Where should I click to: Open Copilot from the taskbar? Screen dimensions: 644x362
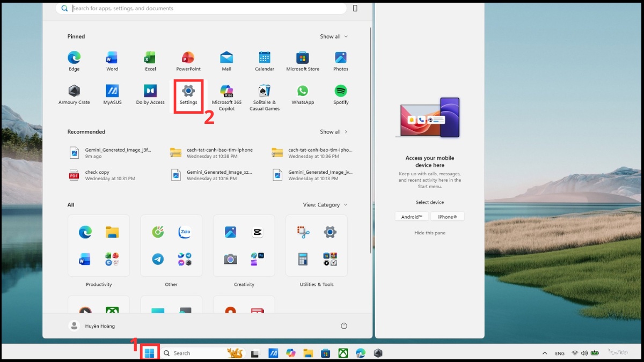(x=291, y=353)
